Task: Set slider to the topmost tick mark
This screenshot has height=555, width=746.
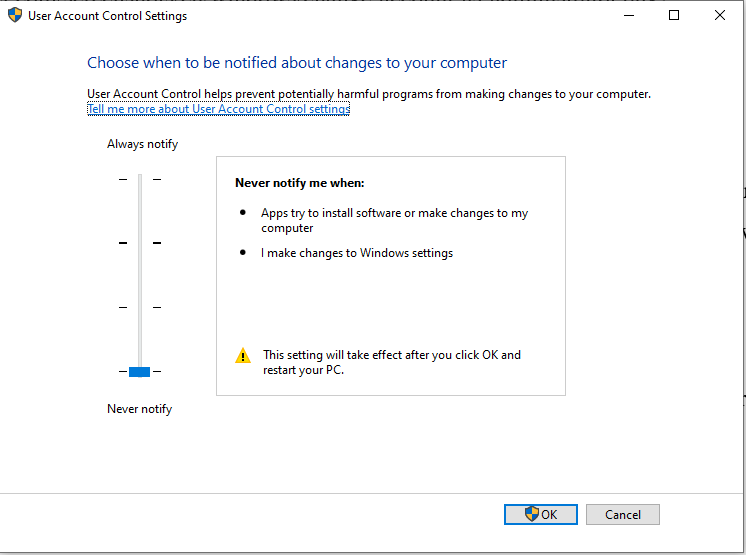Action: click(140, 179)
